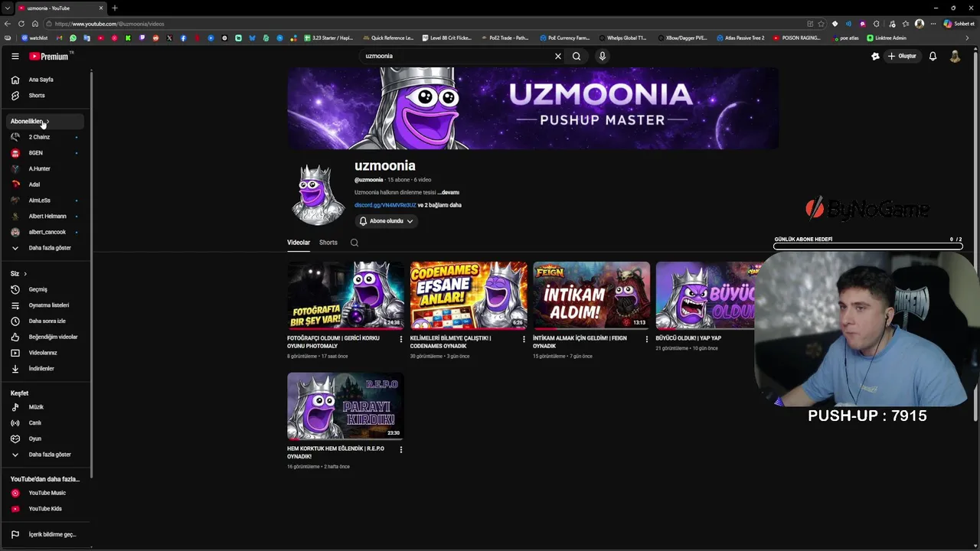Open the İNTİKAM ALDIM Feign thumbnail
The height and width of the screenshot is (551, 980).
point(591,295)
